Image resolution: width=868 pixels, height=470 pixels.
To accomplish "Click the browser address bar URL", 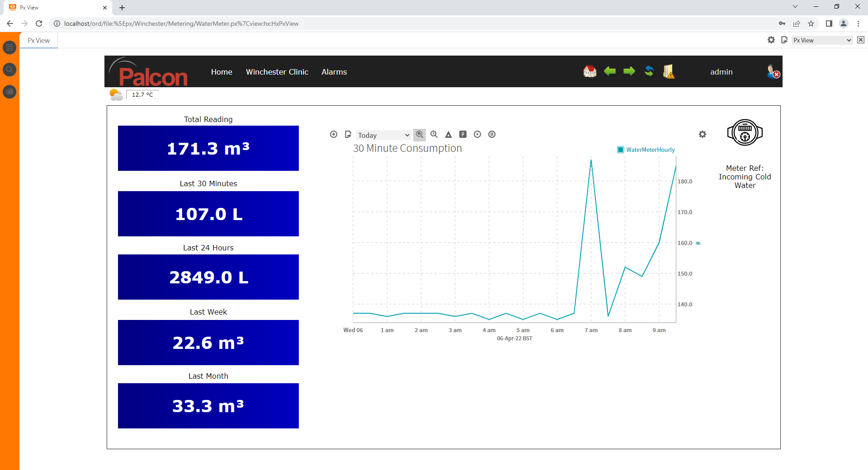I will (x=181, y=23).
